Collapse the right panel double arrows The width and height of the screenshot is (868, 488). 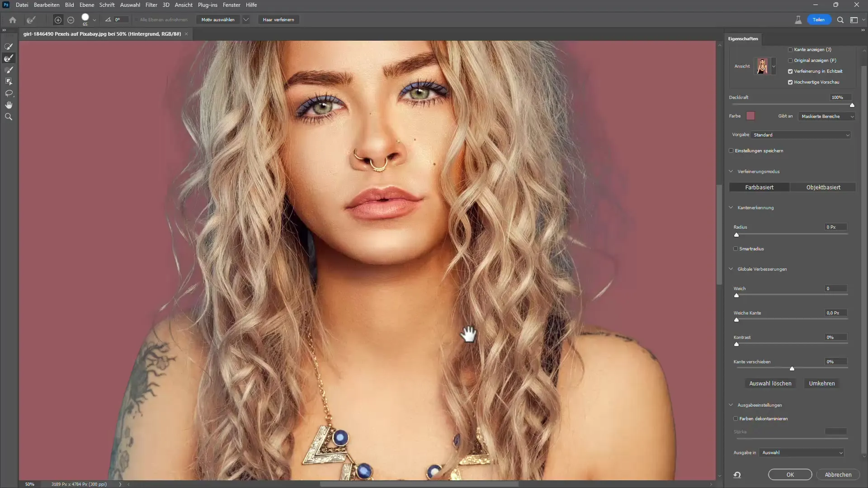tap(863, 30)
